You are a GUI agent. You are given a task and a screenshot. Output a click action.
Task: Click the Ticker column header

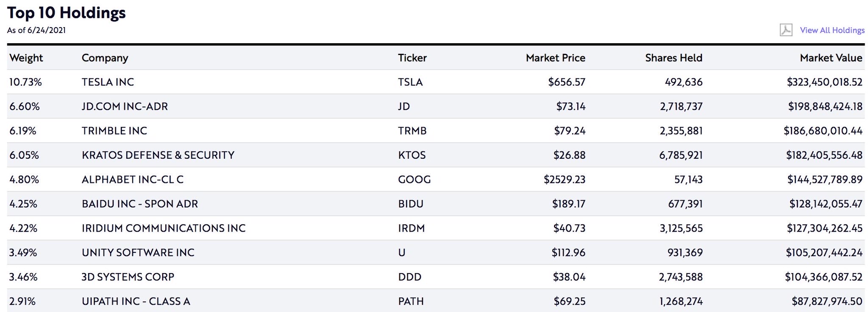[412, 58]
